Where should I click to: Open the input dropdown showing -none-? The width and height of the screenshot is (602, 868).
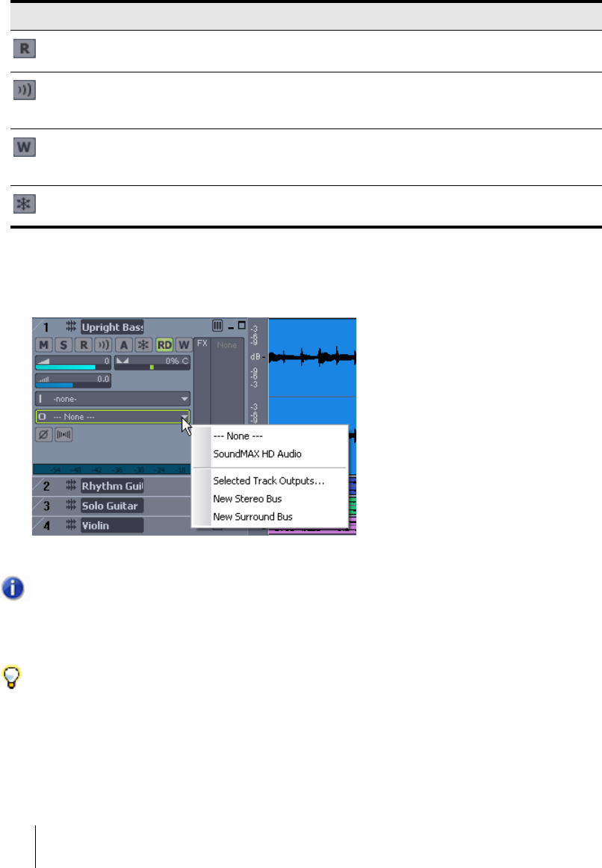click(112, 399)
